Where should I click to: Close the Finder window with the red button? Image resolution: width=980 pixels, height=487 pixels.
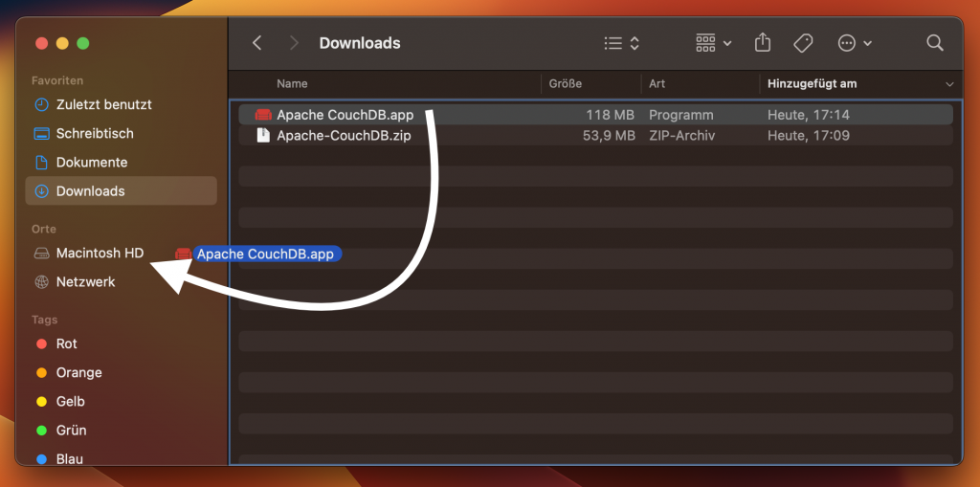click(42, 43)
